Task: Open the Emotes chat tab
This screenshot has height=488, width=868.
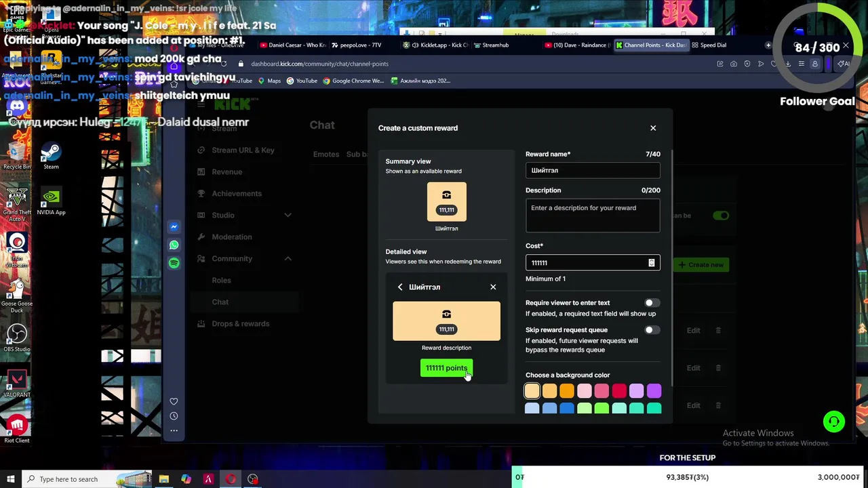Action: coord(326,155)
